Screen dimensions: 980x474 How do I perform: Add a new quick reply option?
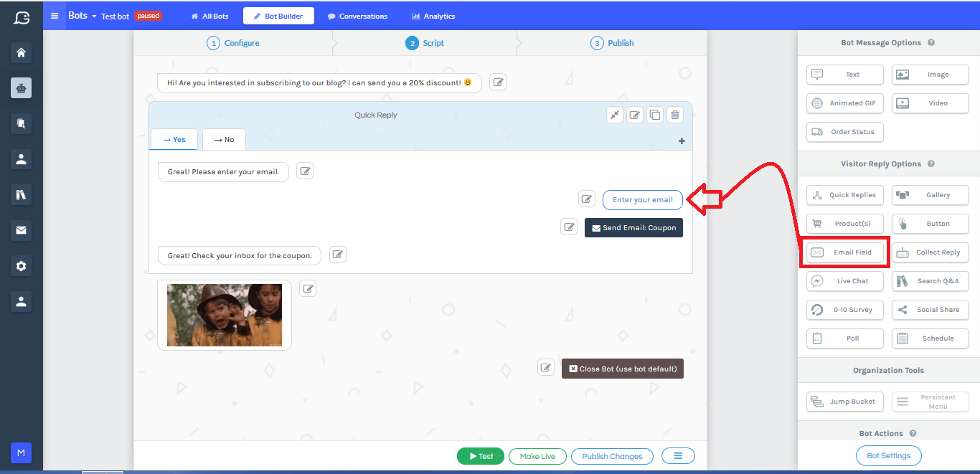point(682,141)
